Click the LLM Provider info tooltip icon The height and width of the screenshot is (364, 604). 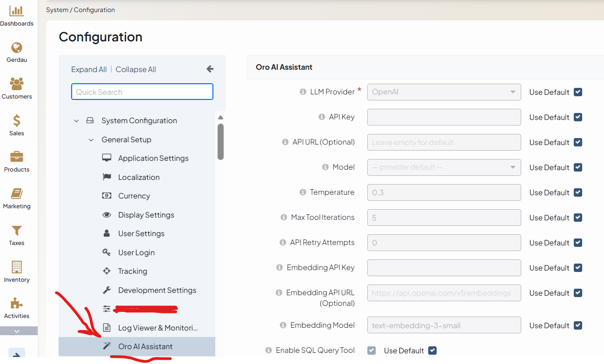303,92
